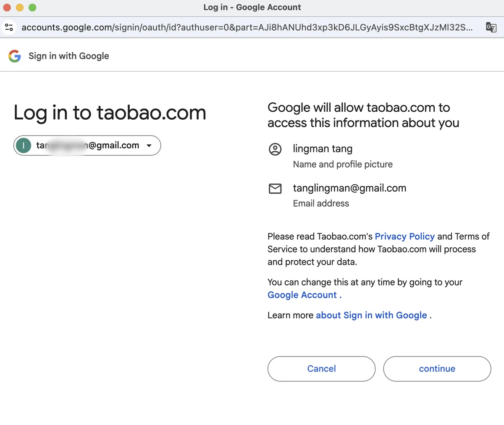Screen dimensions: 504x425
Task: Open the Privacy Policy link
Action: (x=404, y=236)
